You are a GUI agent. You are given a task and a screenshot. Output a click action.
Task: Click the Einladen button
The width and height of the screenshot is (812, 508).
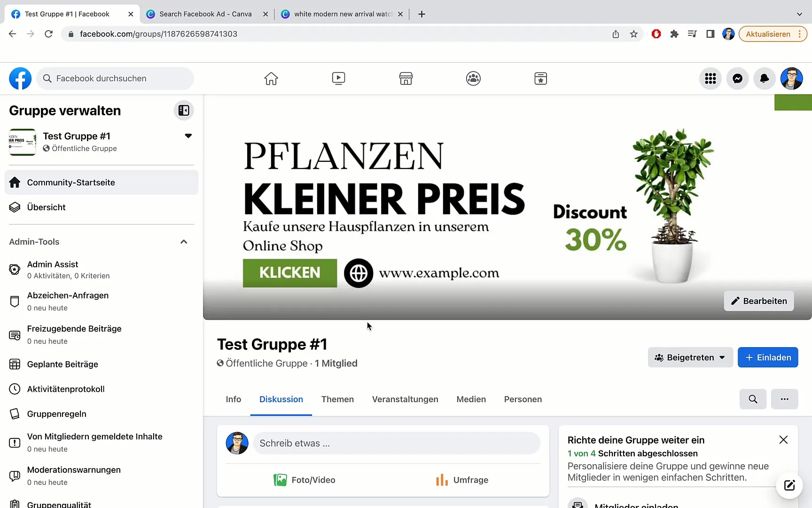[768, 357]
